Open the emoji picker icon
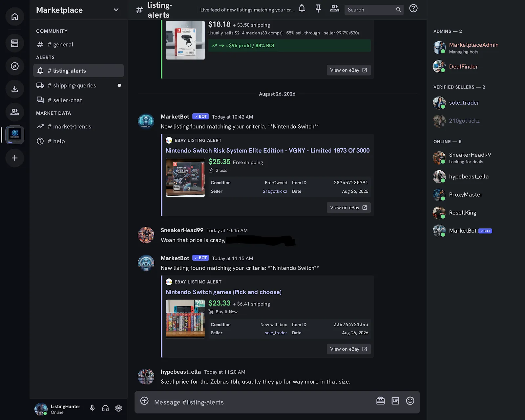Screen dimensions: 525x420 click(x=410, y=401)
